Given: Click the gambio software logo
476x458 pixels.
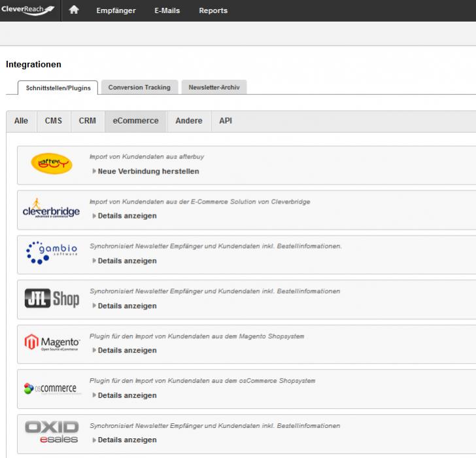Looking at the screenshot, I should pos(52,253).
